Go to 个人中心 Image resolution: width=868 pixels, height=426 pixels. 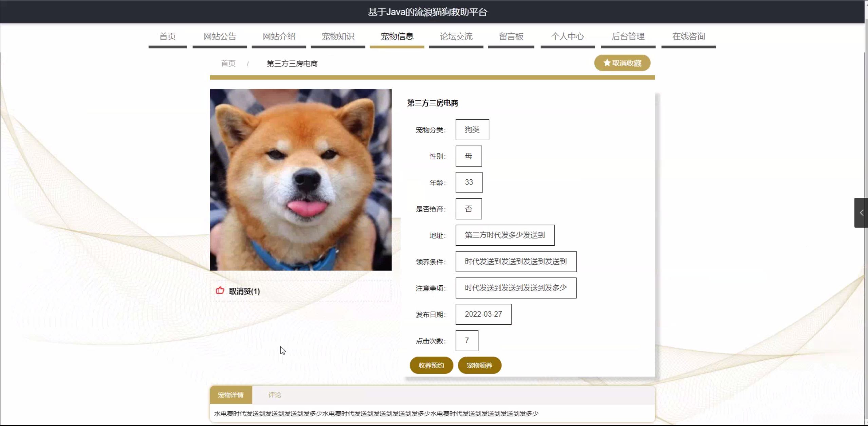pyautogui.click(x=567, y=36)
